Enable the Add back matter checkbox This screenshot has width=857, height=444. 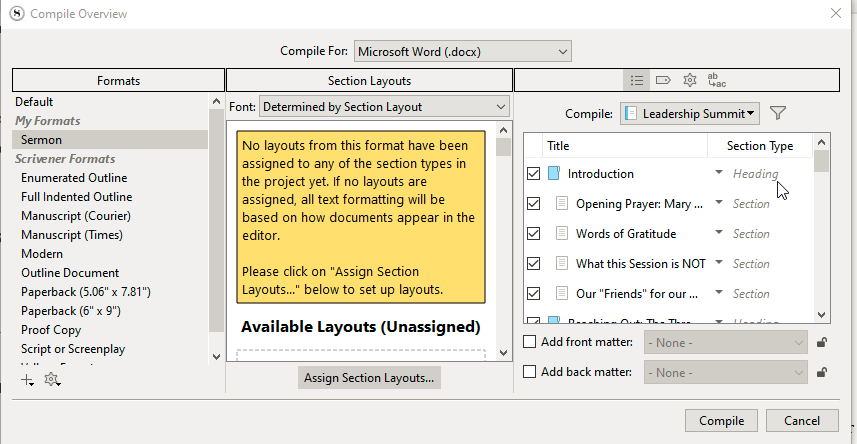point(531,373)
